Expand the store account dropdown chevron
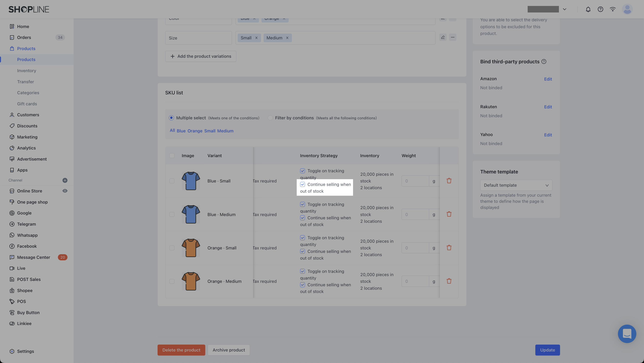Viewport: 644px width, 363px height. coord(564,9)
